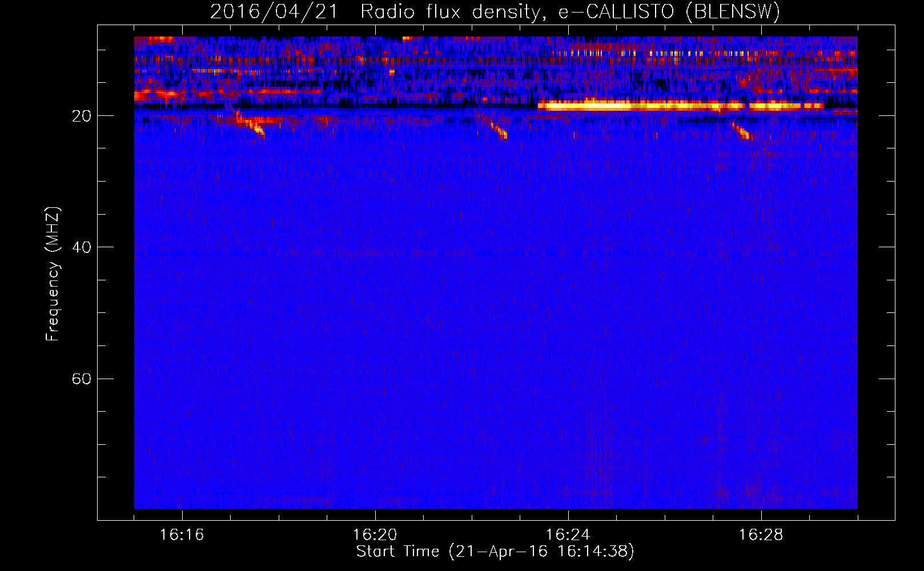Viewport: 924px width, 571px height.
Task: Click the drifting burst streak near 16:22
Action: 498,130
